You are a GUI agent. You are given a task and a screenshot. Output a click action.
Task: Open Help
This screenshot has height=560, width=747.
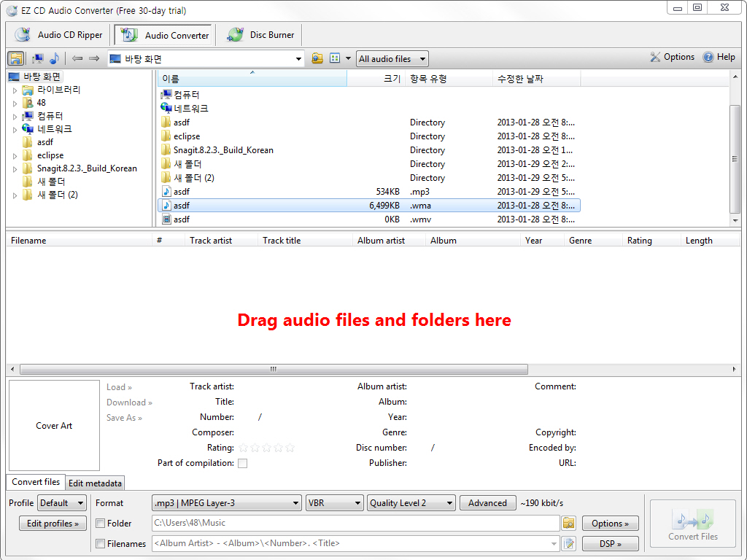coord(719,57)
